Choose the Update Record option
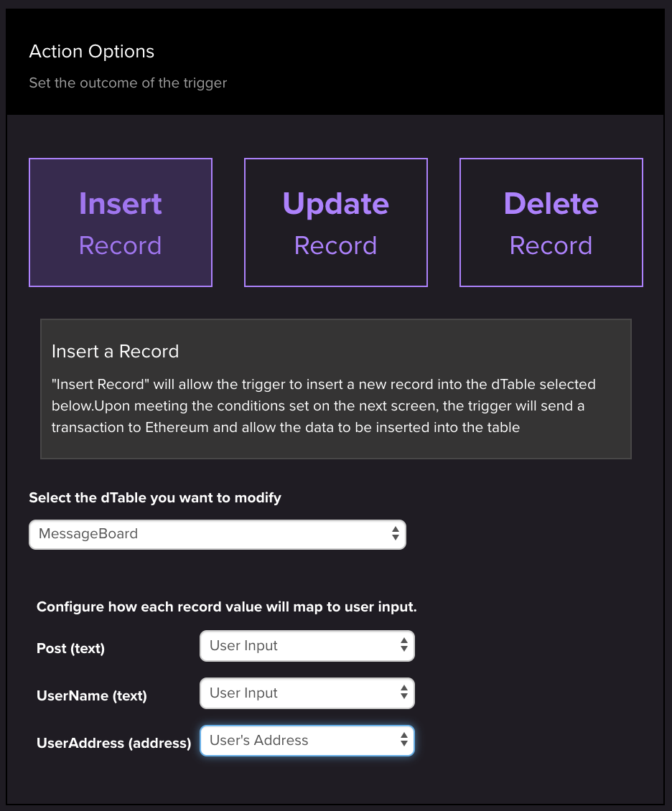This screenshot has height=811, width=672. [336, 222]
